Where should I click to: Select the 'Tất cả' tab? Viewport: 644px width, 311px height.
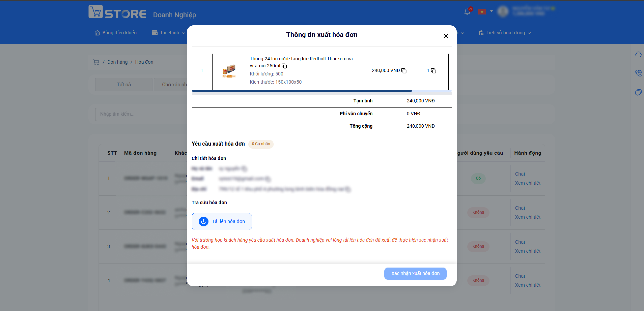(124, 84)
